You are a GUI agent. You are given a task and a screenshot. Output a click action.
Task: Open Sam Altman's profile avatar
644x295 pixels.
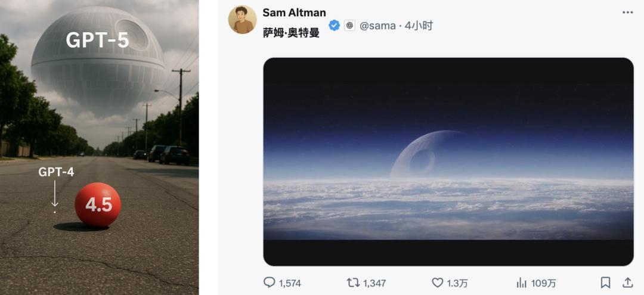243,19
